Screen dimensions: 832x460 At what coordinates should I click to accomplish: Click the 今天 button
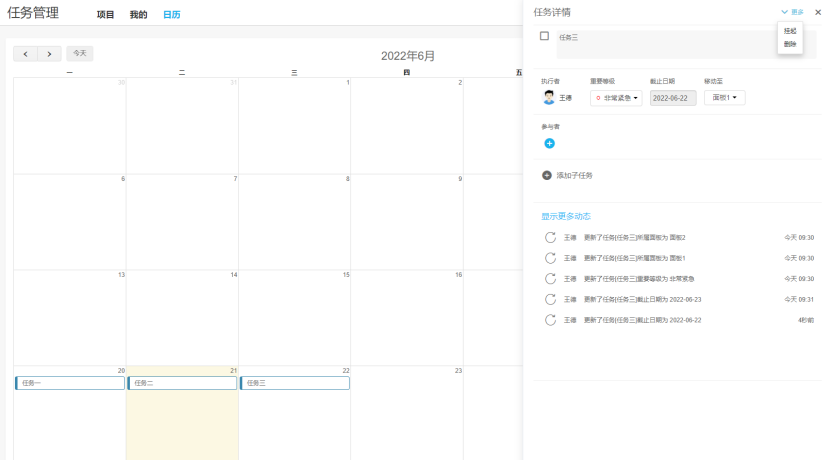tap(80, 53)
